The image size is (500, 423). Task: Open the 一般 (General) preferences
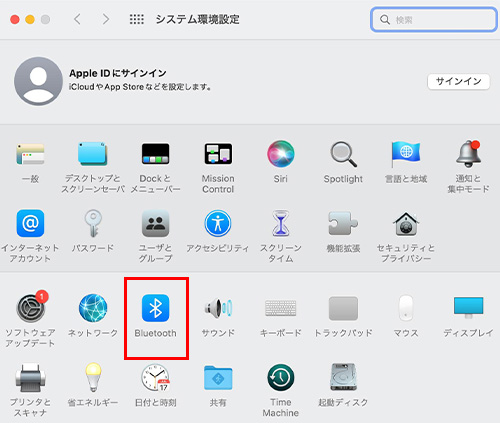point(30,154)
